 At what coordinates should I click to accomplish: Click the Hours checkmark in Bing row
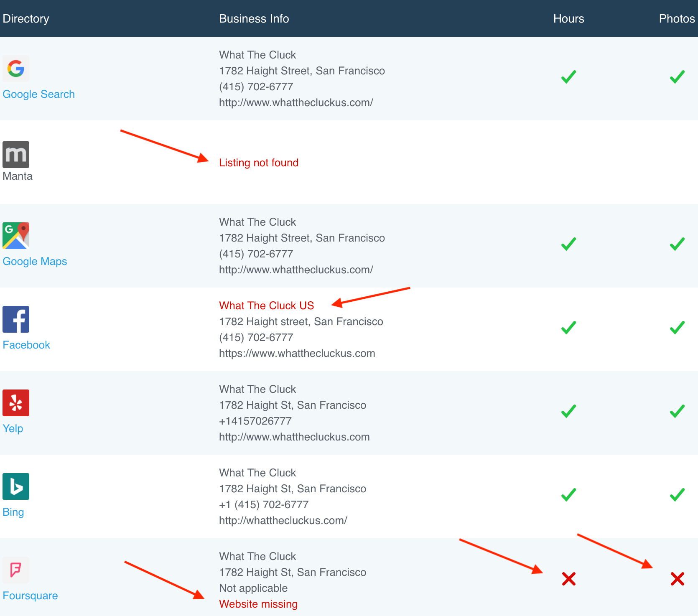click(x=568, y=495)
